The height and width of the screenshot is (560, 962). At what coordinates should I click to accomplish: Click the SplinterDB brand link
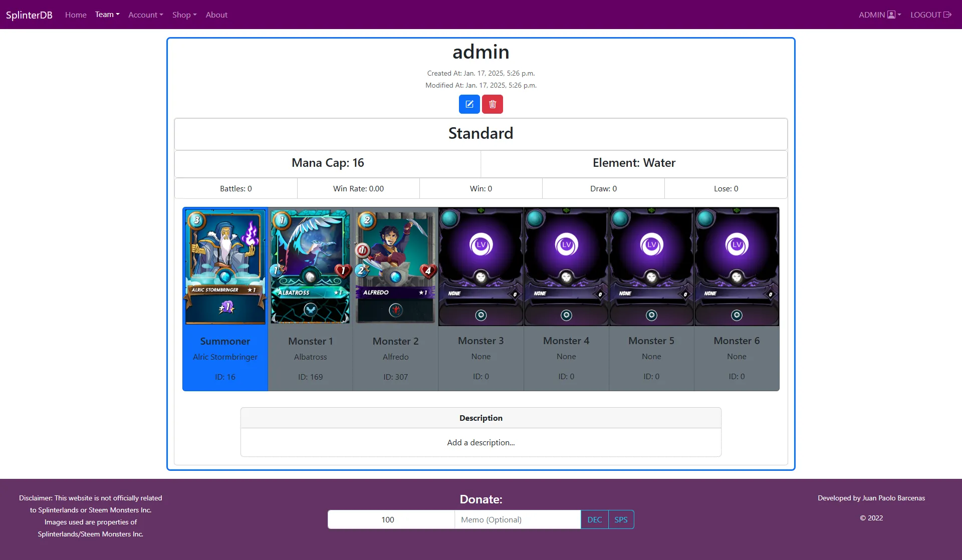pyautogui.click(x=29, y=15)
